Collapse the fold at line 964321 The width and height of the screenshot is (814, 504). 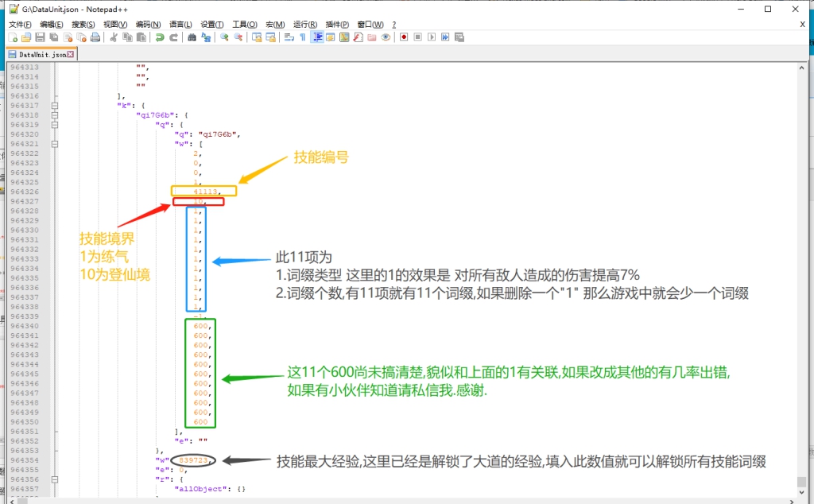tap(55, 144)
